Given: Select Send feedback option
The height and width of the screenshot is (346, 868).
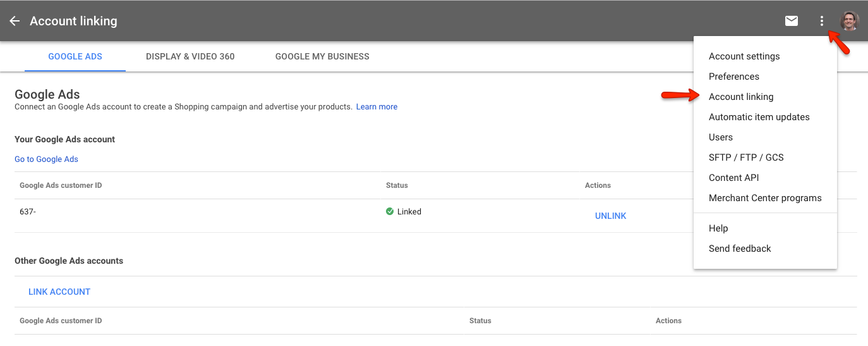Looking at the screenshot, I should 740,249.
